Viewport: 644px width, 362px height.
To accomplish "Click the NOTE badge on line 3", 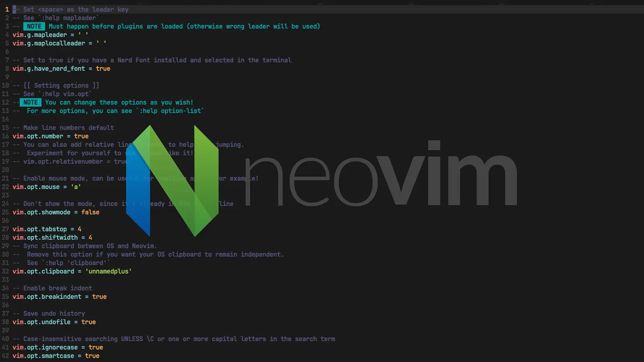I will pos(34,26).
